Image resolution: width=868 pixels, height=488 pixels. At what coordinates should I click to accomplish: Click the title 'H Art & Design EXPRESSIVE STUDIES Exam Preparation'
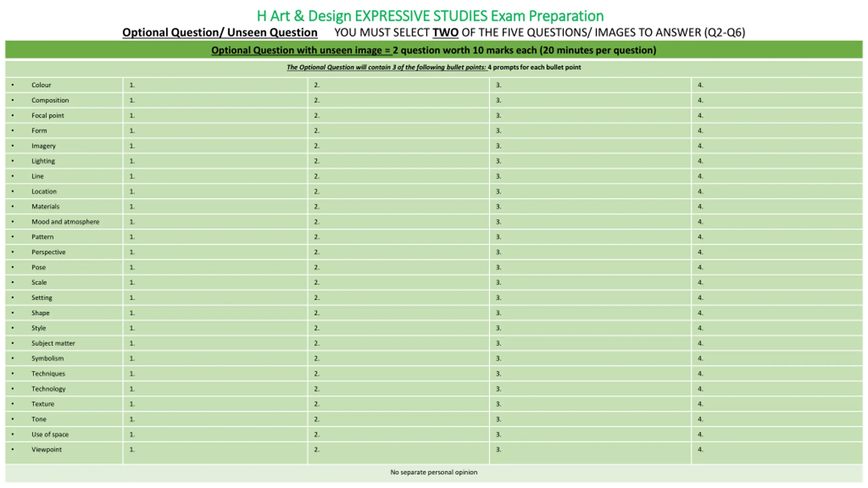point(430,16)
